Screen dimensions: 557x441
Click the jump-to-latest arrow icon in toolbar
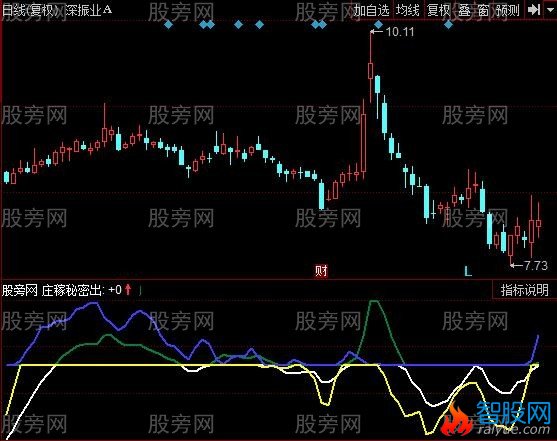pos(534,10)
